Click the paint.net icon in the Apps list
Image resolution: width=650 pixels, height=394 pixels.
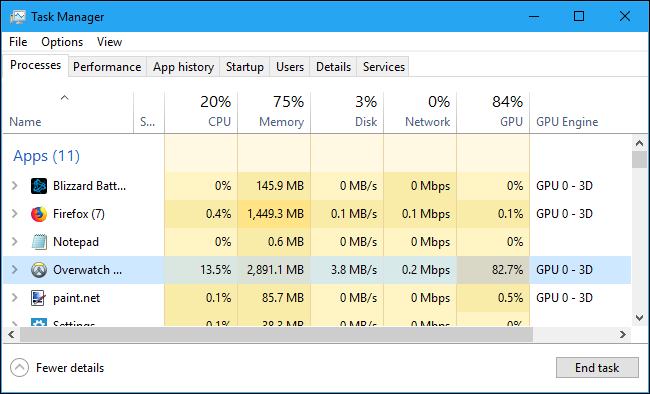(x=39, y=298)
